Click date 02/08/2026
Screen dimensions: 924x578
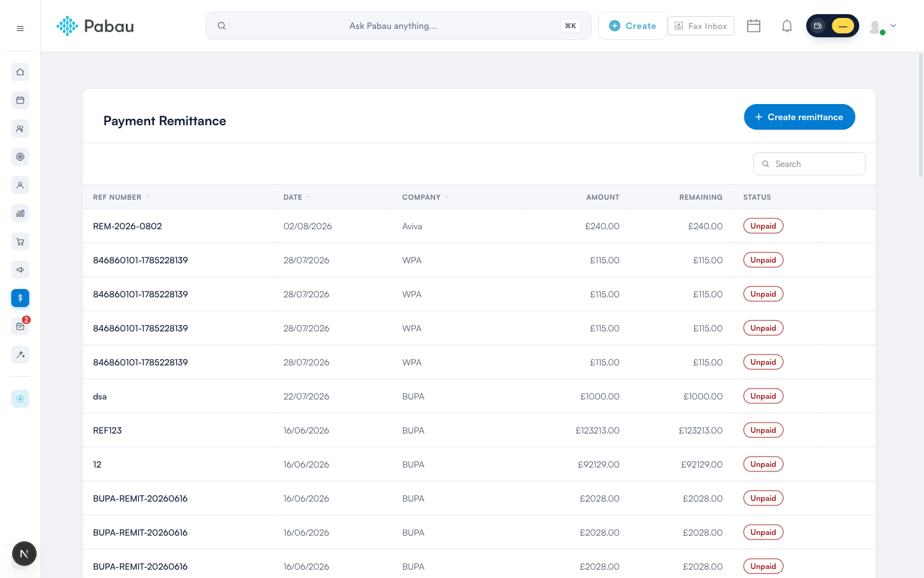[x=307, y=226]
